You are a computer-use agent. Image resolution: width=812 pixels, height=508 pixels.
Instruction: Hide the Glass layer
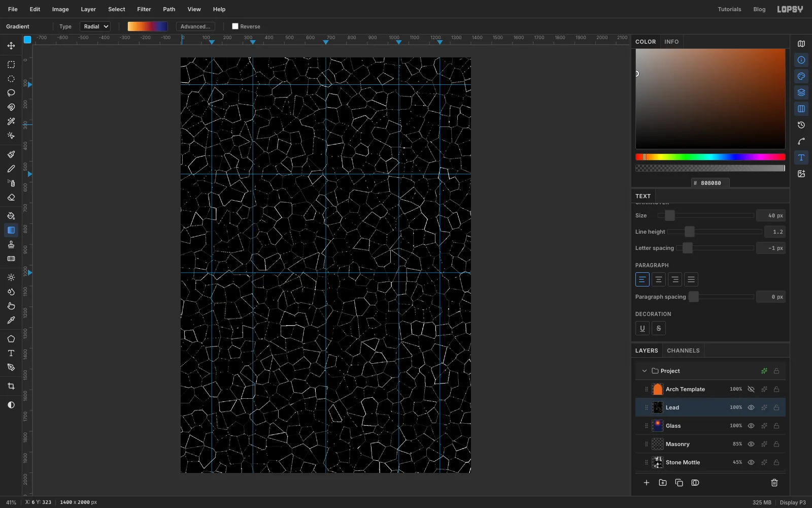pos(751,426)
